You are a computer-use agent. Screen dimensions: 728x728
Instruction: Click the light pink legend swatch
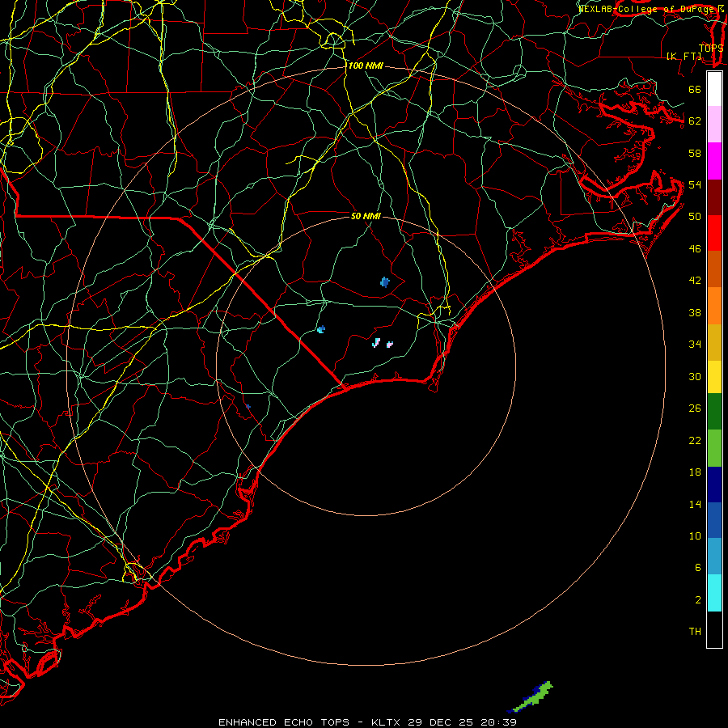714,125
